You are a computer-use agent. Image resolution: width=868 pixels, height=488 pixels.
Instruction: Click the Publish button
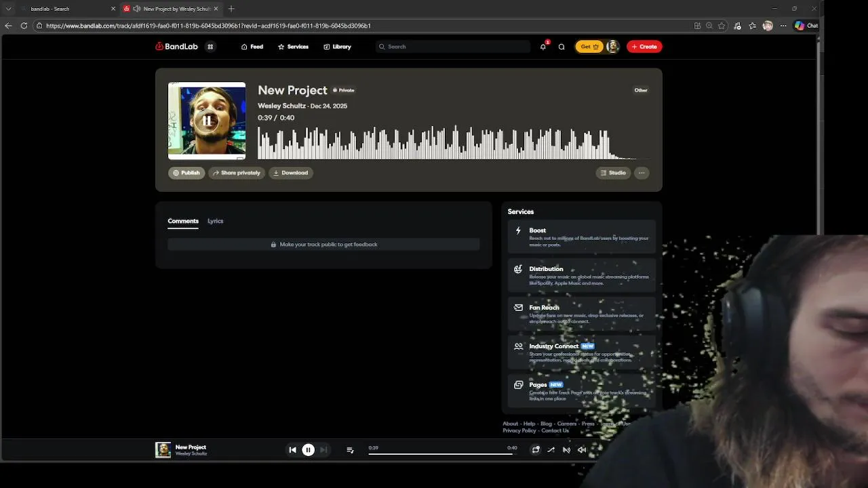pyautogui.click(x=186, y=173)
